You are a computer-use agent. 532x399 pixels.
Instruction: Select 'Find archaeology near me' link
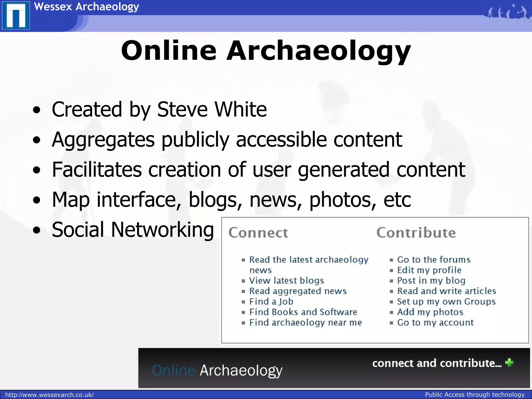[305, 322]
